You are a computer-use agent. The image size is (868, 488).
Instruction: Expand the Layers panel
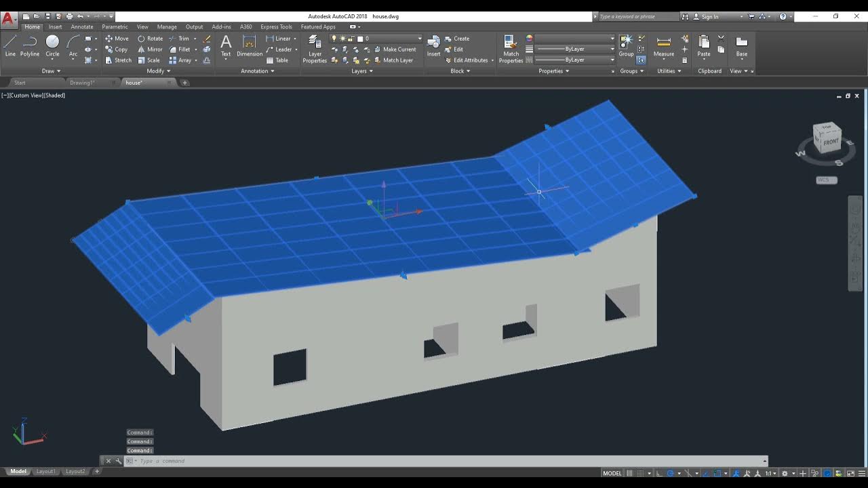[x=362, y=71]
